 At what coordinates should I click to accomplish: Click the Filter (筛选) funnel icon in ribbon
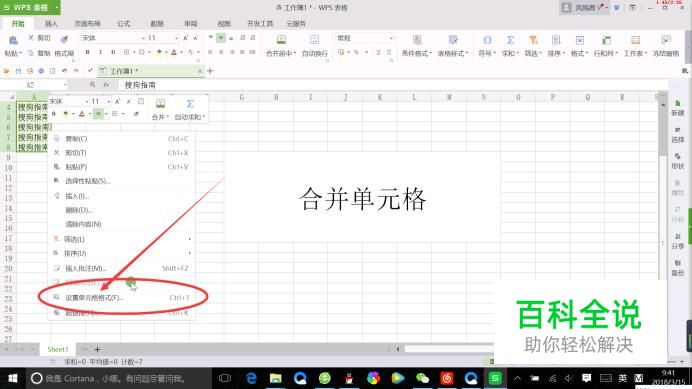click(x=533, y=40)
